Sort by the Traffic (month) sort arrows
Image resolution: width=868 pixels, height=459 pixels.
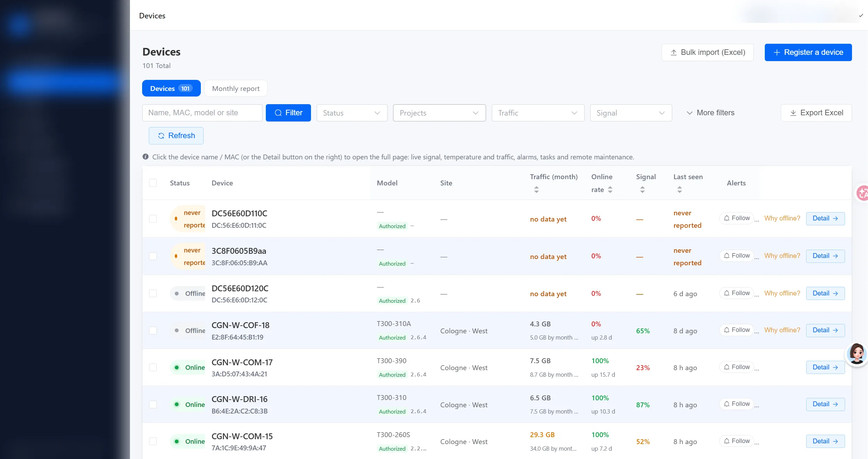point(537,190)
